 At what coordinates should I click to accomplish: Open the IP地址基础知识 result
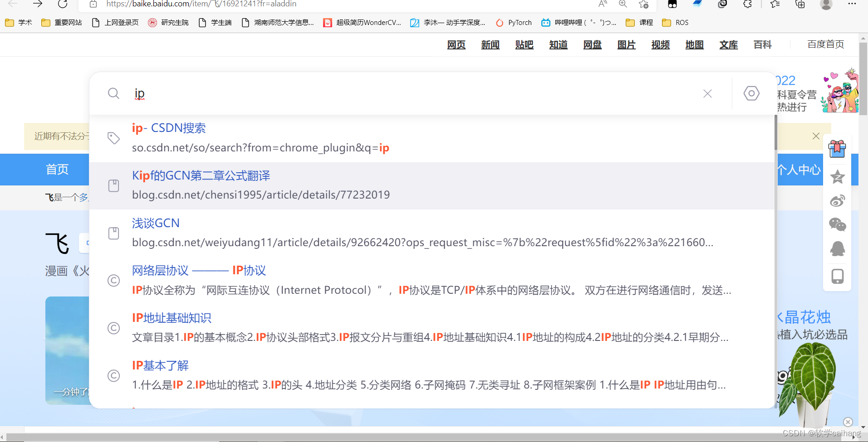(x=172, y=318)
